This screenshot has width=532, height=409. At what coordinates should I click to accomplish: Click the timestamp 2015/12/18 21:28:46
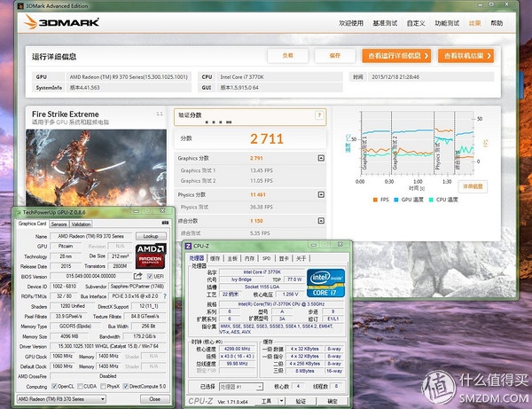click(x=395, y=76)
